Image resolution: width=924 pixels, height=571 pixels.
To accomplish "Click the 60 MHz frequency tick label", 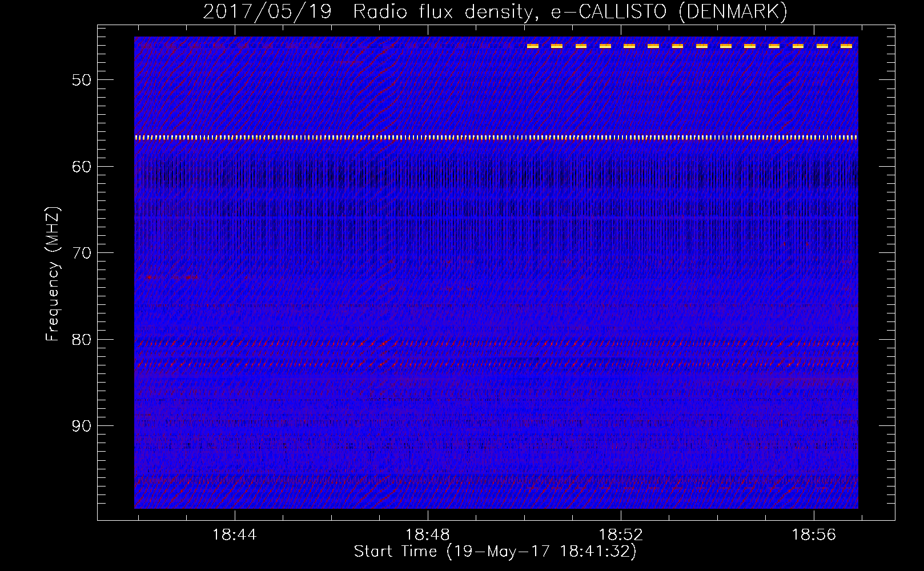I will click(82, 167).
